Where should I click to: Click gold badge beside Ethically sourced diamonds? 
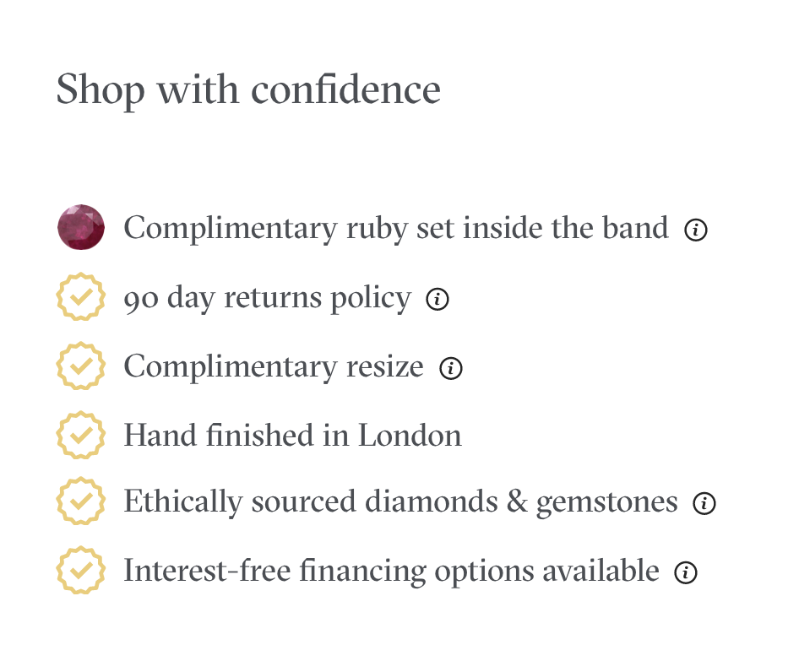[x=81, y=501]
